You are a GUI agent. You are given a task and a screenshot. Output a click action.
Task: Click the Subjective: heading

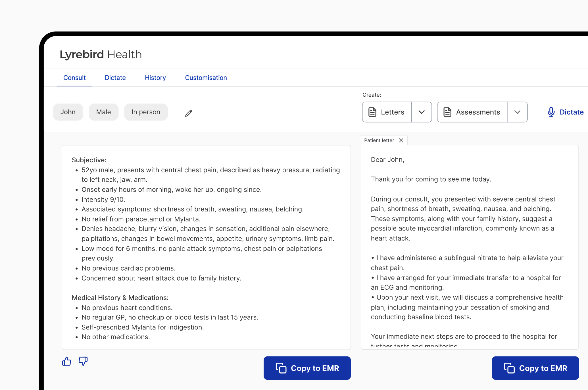coord(89,160)
